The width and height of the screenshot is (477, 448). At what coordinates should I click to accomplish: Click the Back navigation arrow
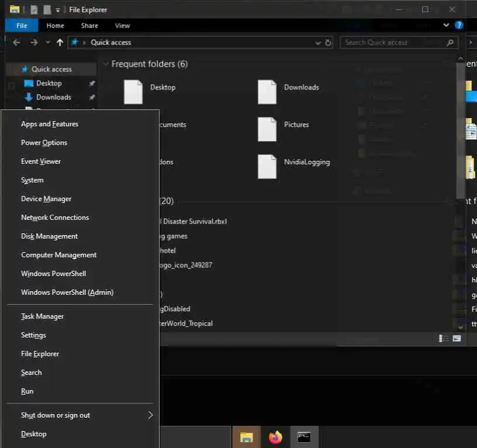(x=17, y=43)
